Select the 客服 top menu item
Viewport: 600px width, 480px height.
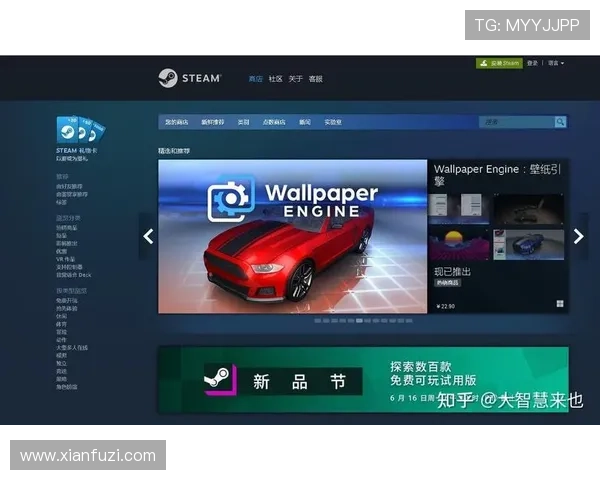coord(316,79)
